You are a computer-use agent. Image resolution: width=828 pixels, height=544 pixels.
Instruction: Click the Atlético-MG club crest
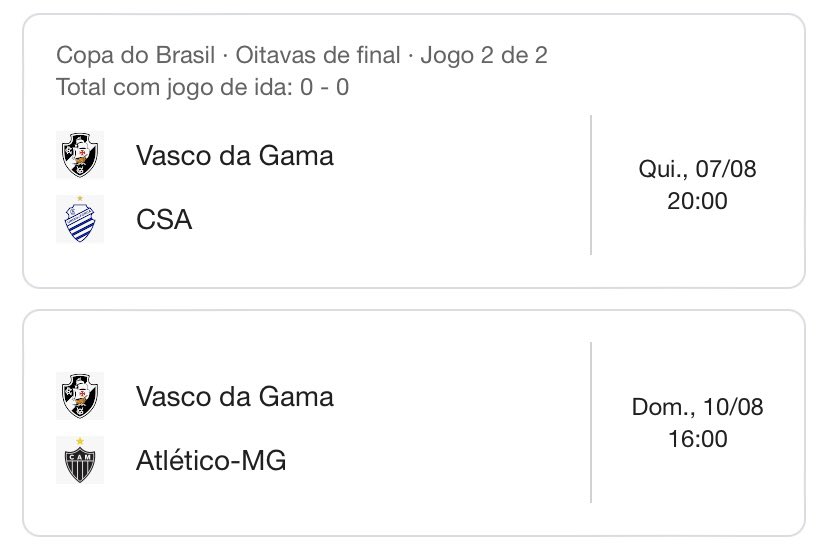click(x=80, y=460)
